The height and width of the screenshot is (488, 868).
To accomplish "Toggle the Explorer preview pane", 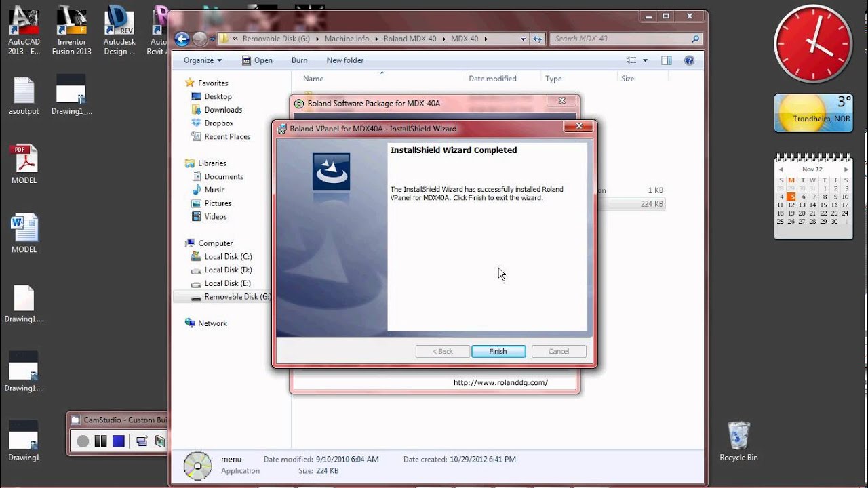I will tap(667, 60).
